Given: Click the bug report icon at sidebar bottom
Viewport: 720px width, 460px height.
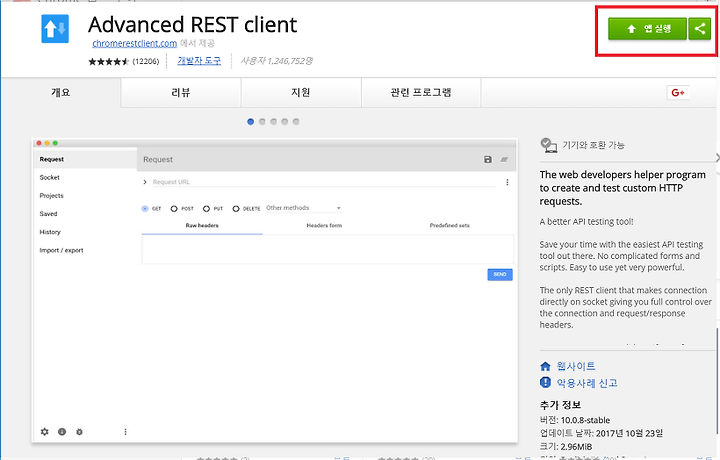Looking at the screenshot, I should click(x=79, y=432).
